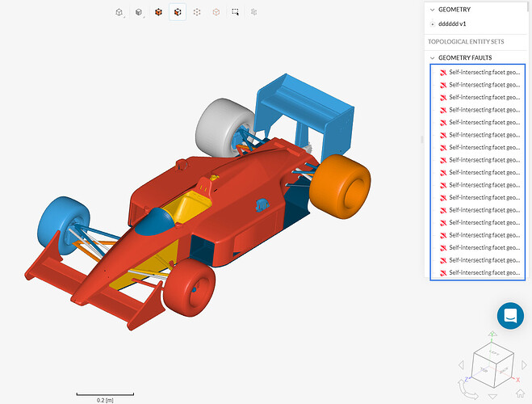Open the view orientation cube menu
This screenshot has height=404, width=532.
pyautogui.click(x=119, y=12)
